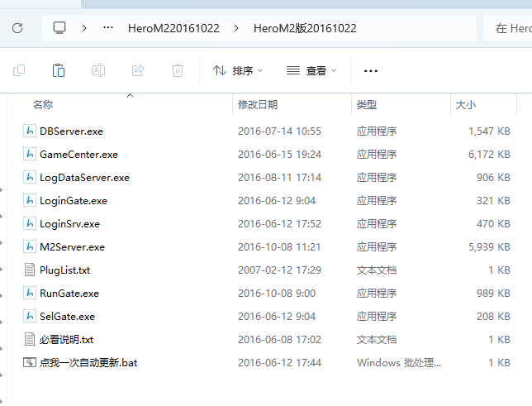Select the RunGate.exe file name
Screen dimensions: 532x406
pos(69,294)
